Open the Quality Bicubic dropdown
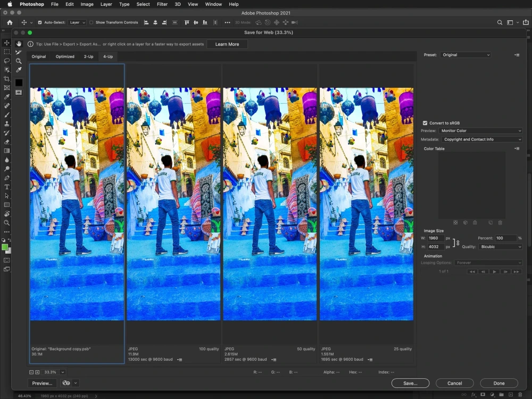Image resolution: width=532 pixels, height=399 pixels. click(x=500, y=247)
